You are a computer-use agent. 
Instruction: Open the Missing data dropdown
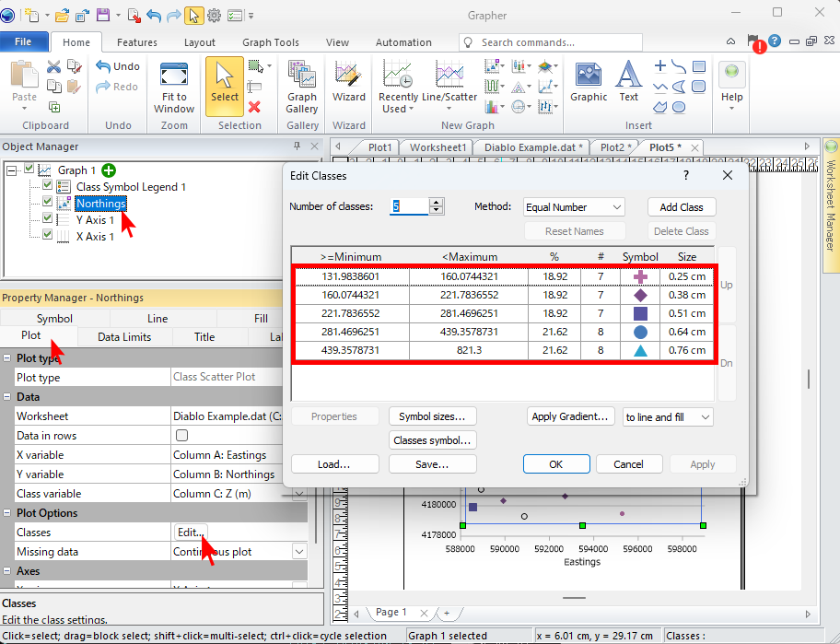(x=299, y=552)
